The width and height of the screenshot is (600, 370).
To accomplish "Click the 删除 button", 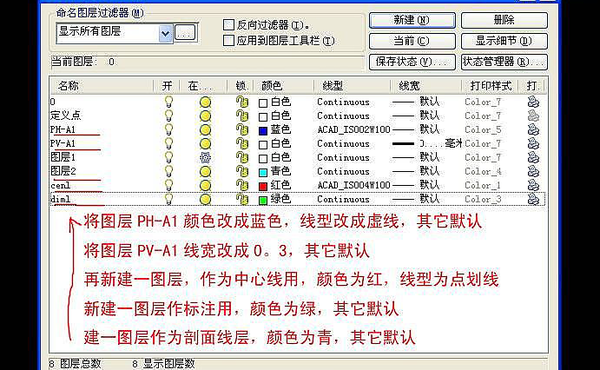I will point(504,20).
